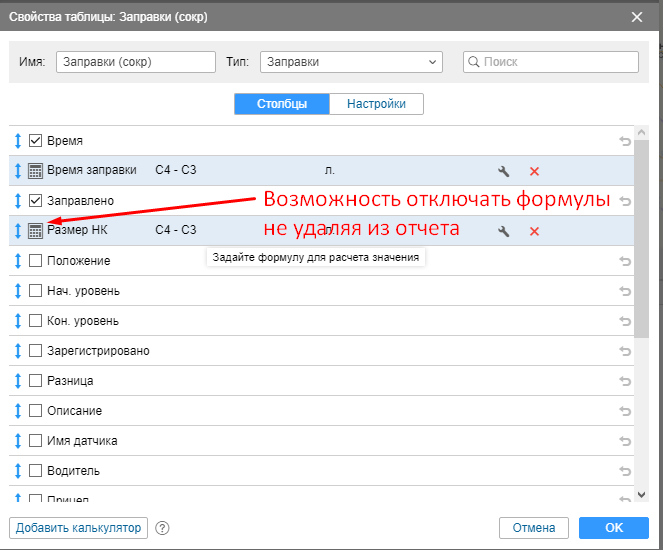The image size is (663, 550).
Task: Delete Время заправки calculator with red X
Action: [x=534, y=171]
